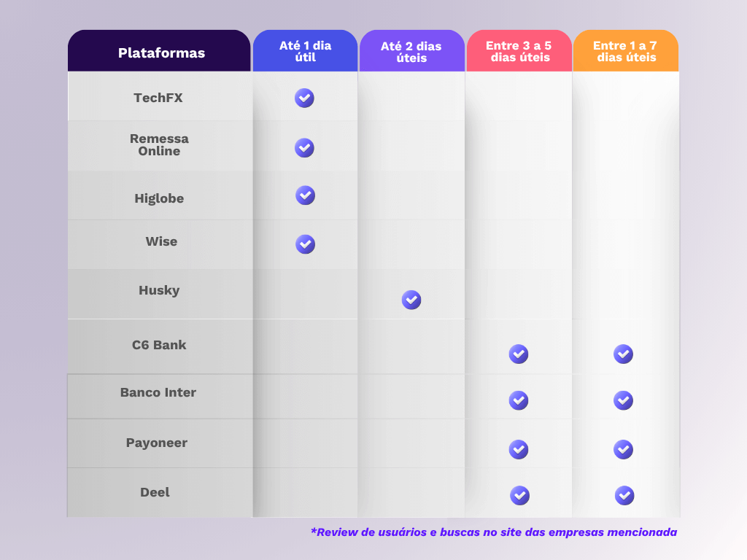Select the Até 2 dias úteis header
747x560 pixels.
click(411, 52)
